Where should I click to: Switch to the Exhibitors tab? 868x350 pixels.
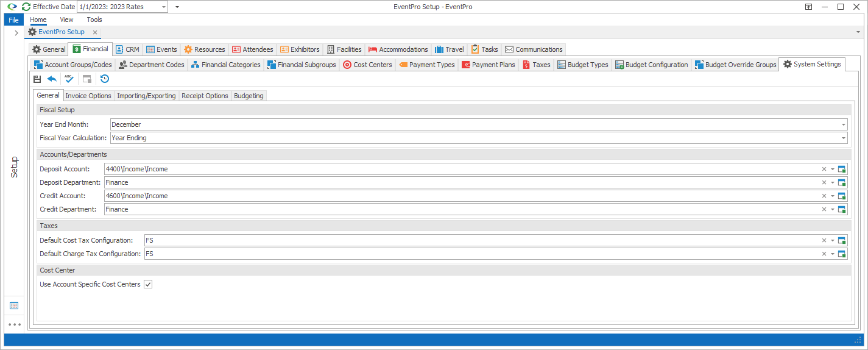300,49
